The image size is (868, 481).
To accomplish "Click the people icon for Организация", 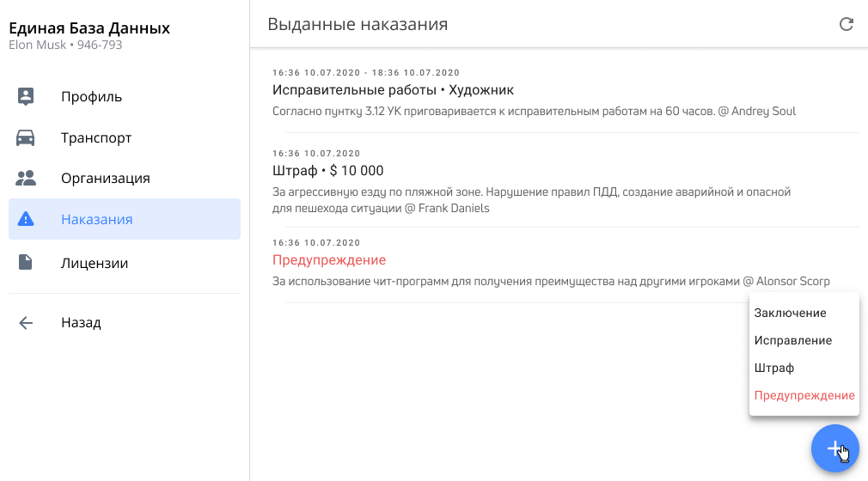I will coord(26,179).
